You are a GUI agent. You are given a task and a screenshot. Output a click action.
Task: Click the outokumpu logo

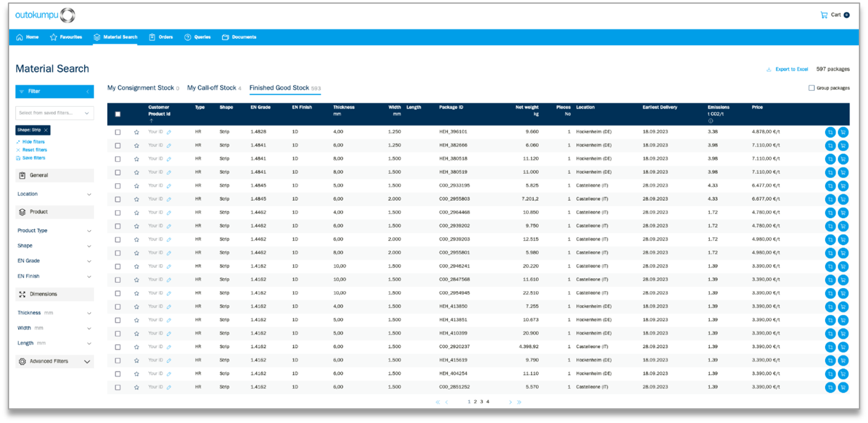point(45,15)
